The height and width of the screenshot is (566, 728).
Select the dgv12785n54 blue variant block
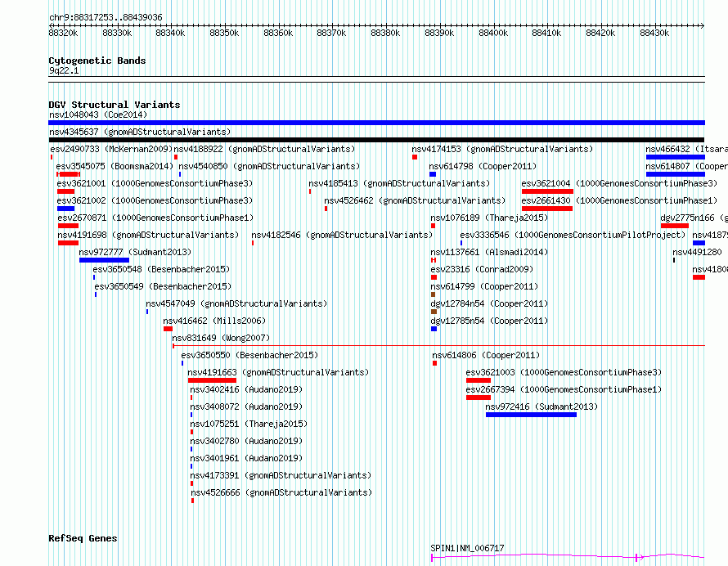pos(434,329)
